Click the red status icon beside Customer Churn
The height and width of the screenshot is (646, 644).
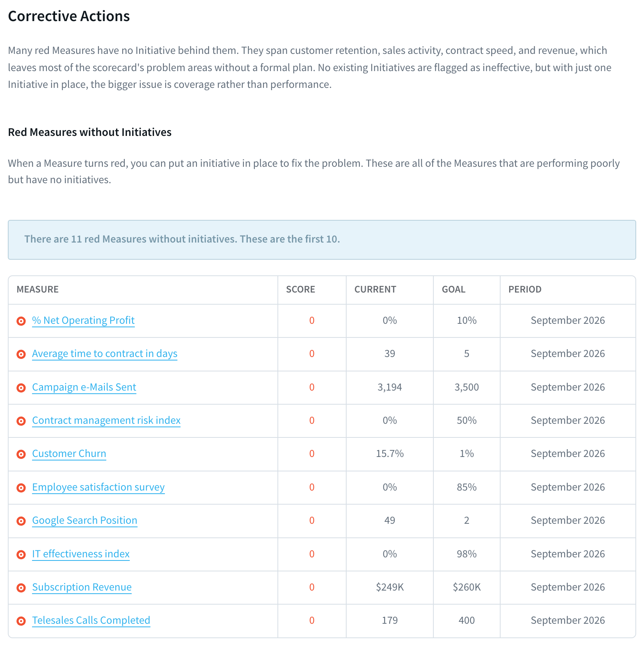(x=21, y=454)
